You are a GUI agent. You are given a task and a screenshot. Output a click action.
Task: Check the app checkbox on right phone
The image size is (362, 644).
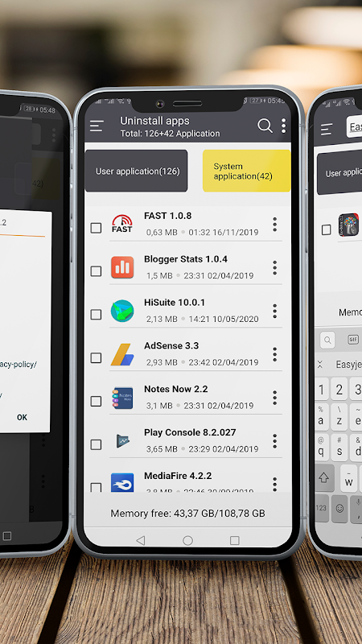coord(327,229)
